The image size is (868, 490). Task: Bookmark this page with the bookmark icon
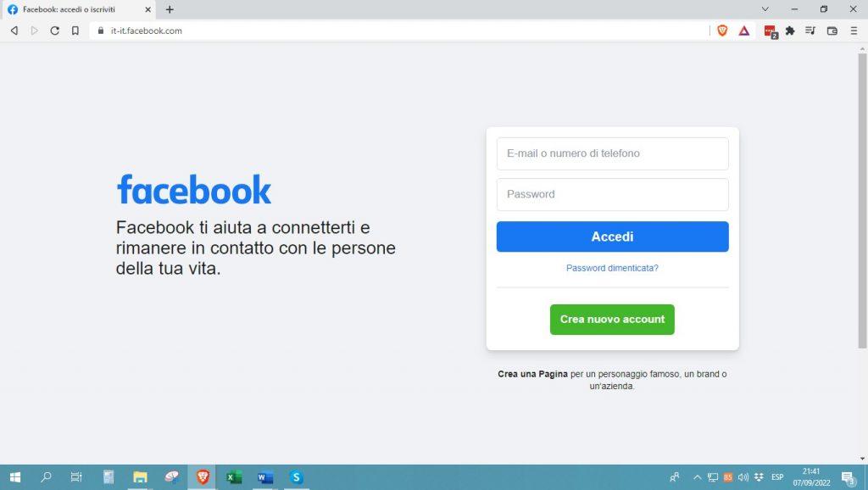76,30
